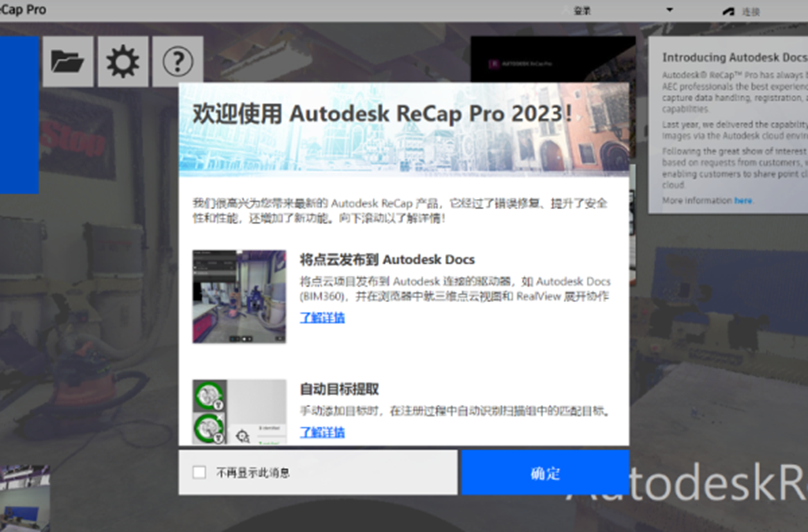Image resolution: width=808 pixels, height=532 pixels.
Task: Open 了解详情 link under 自动目标提取
Action: pos(322,432)
